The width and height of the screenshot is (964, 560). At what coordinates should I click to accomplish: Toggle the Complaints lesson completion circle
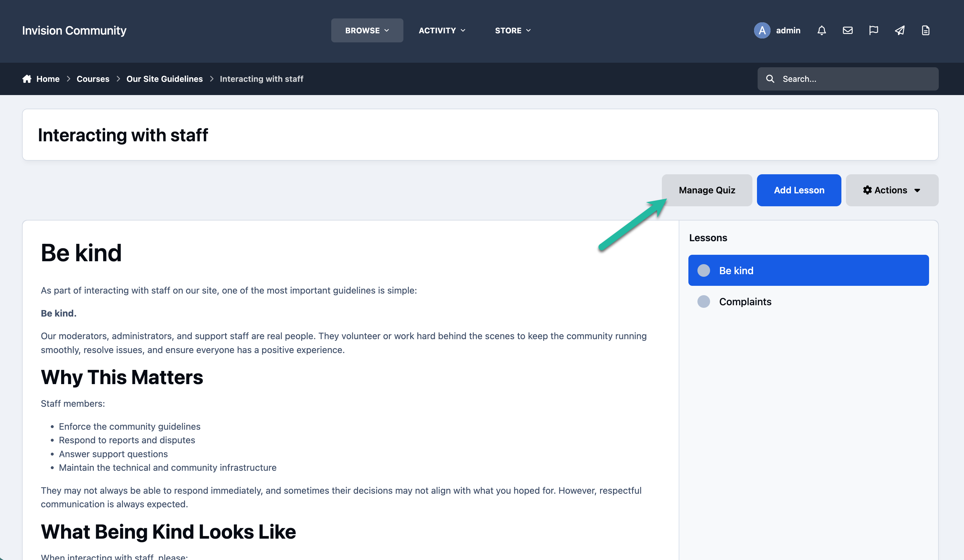tap(704, 302)
